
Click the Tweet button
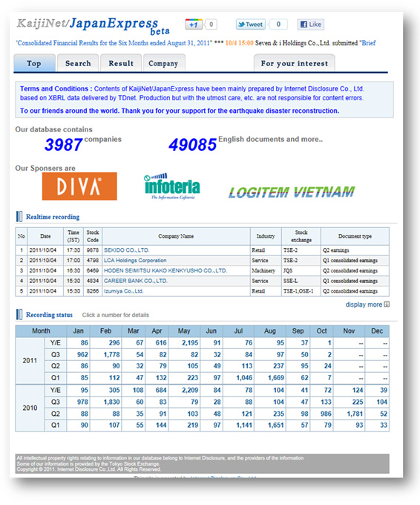251,25
